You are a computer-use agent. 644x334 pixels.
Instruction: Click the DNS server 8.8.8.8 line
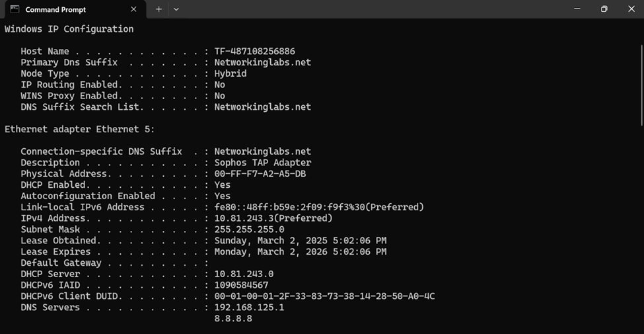coord(233,318)
